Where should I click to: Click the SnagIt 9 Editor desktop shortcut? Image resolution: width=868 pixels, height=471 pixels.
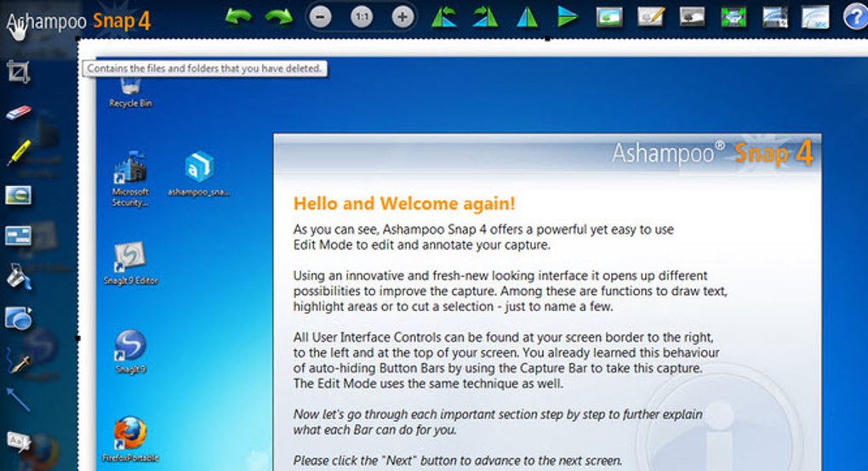click(x=131, y=264)
